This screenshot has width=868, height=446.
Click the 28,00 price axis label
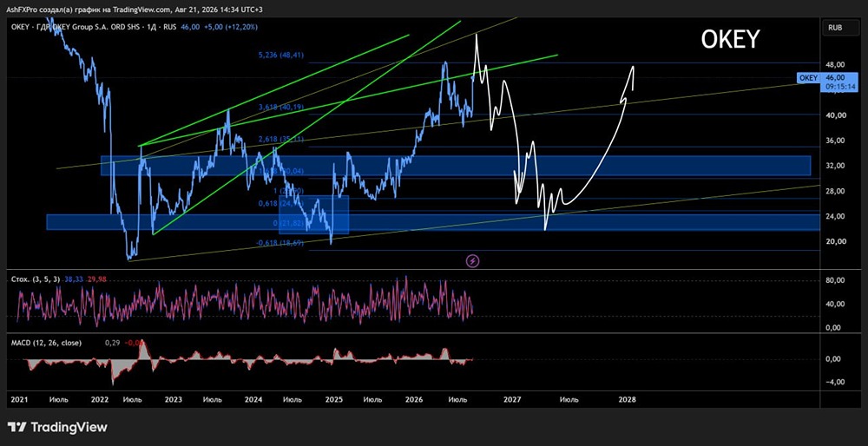[834, 192]
